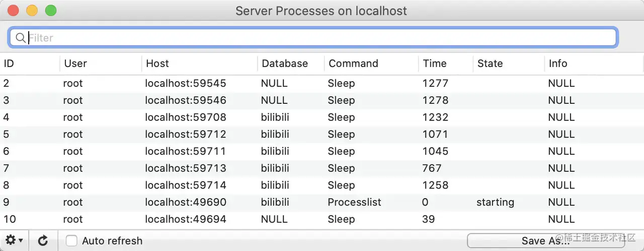Sort by the State column header

[490, 64]
